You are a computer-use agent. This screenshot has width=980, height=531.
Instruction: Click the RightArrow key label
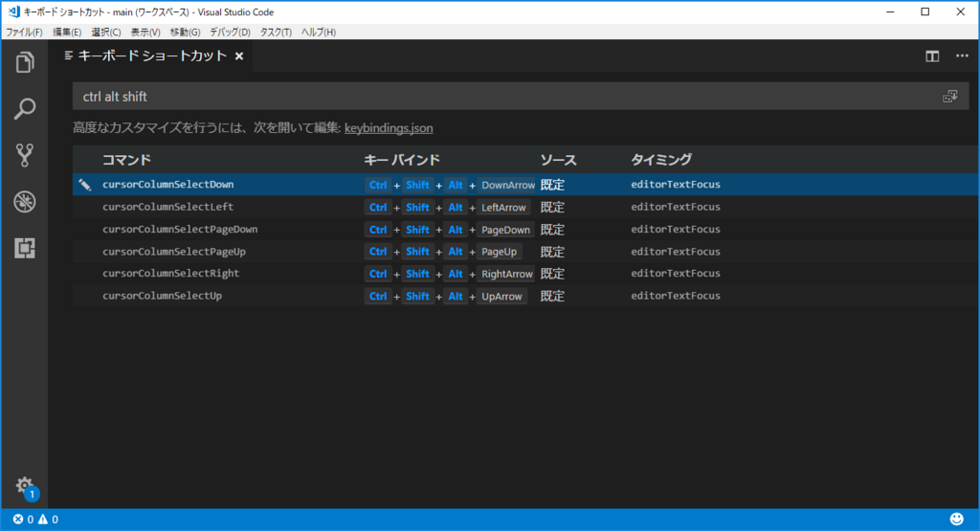coord(507,275)
